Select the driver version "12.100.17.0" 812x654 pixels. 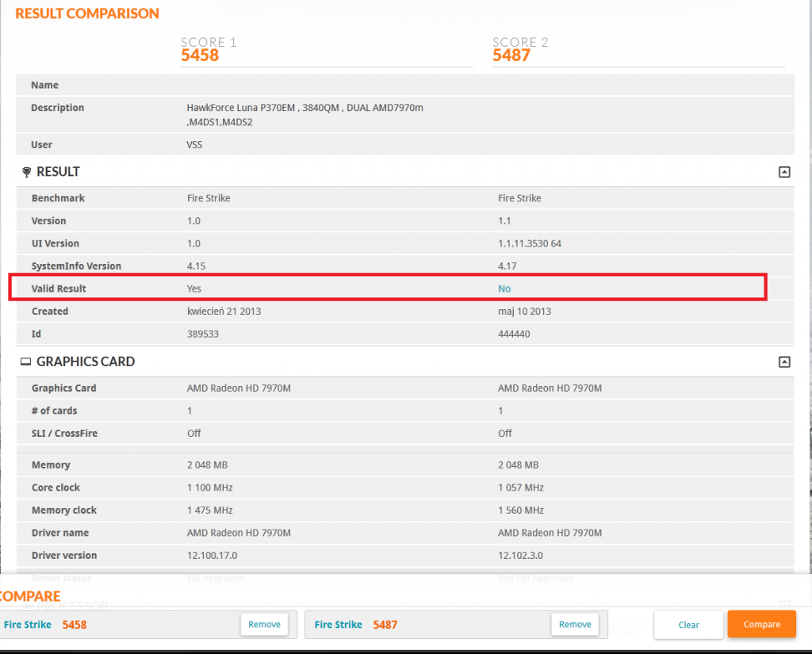[x=213, y=555]
